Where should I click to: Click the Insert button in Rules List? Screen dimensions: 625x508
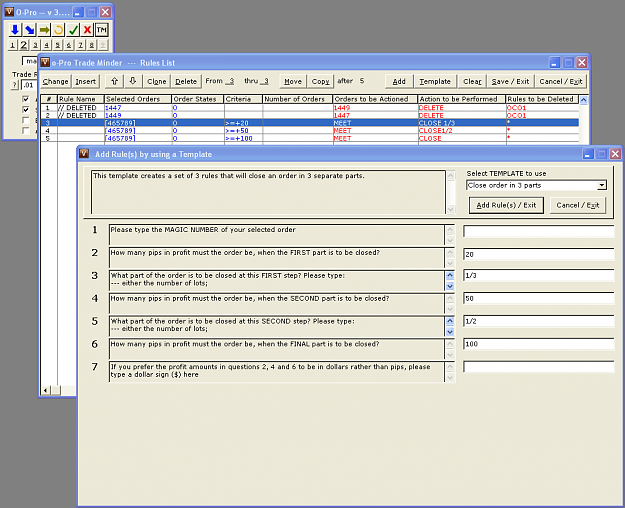86,81
